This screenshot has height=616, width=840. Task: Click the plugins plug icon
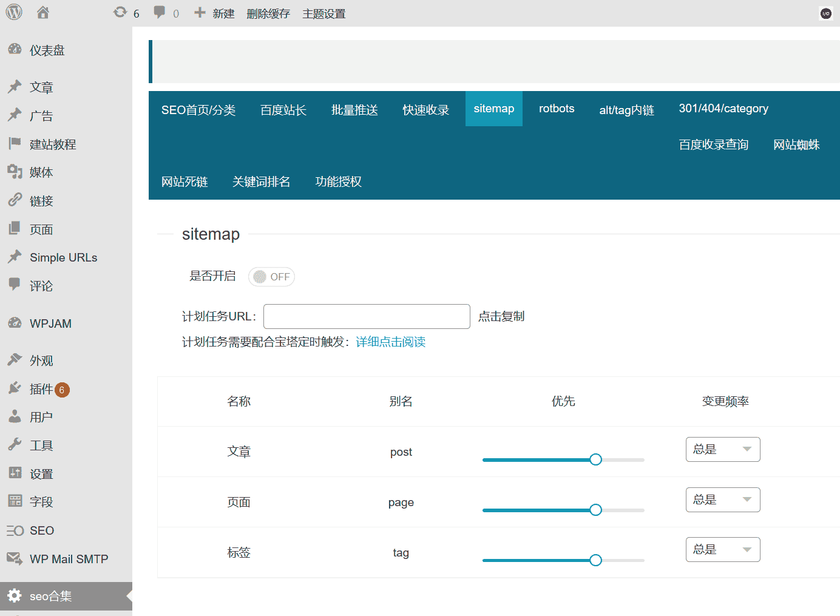15,388
